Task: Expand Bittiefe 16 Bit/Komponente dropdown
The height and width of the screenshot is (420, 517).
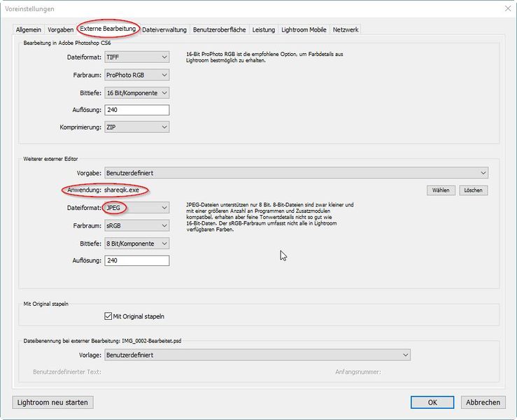Action: coord(137,93)
